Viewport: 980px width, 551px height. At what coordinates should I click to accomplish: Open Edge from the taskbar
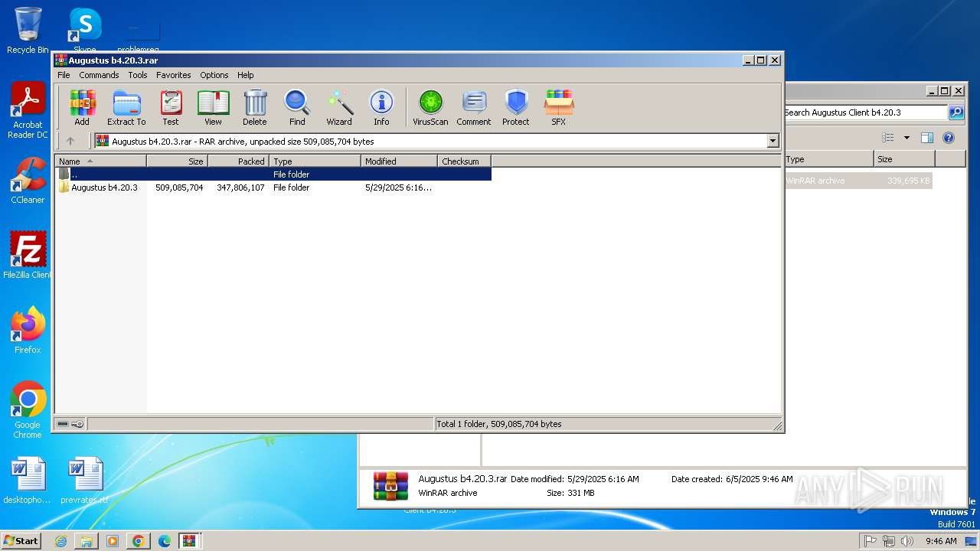[165, 541]
